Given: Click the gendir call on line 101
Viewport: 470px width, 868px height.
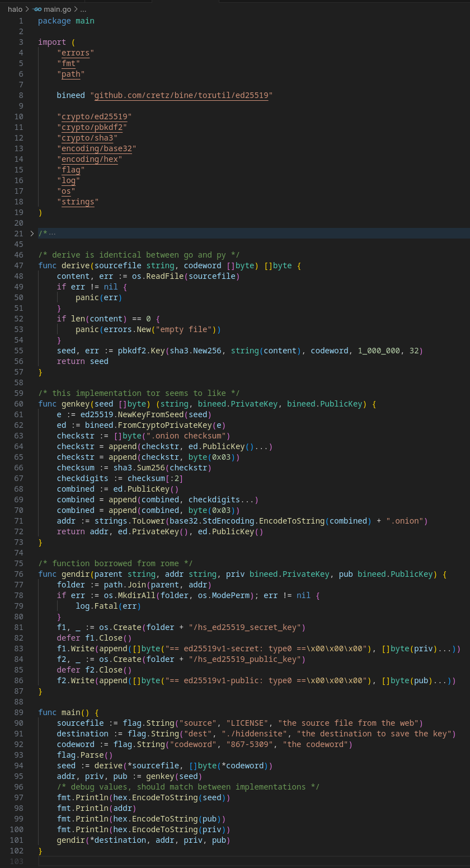Looking at the screenshot, I should click(144, 840).
